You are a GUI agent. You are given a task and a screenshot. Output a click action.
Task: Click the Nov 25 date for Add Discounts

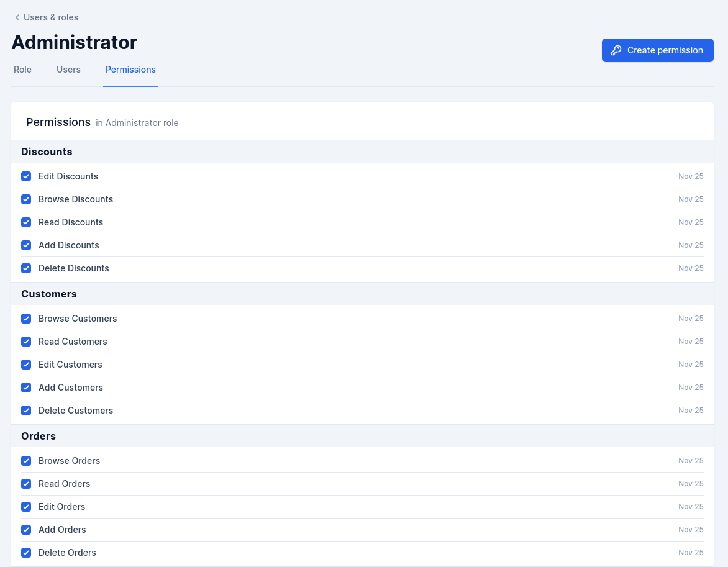691,245
